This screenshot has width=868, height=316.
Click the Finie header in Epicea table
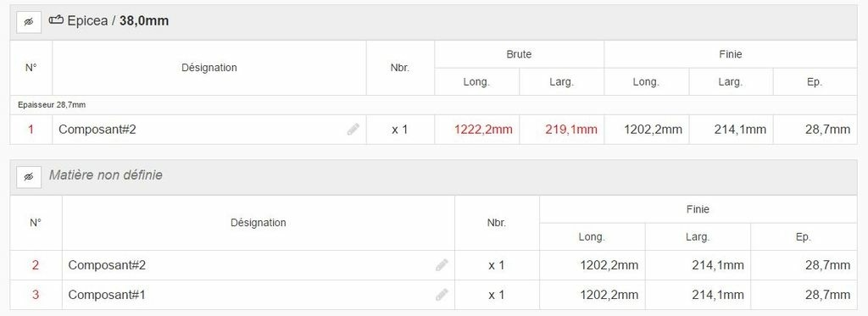730,54
